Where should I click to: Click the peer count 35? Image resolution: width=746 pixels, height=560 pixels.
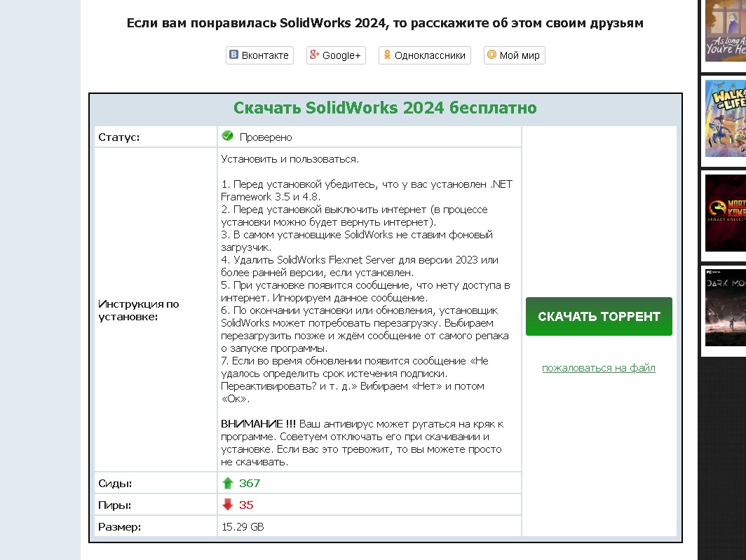[246, 505]
